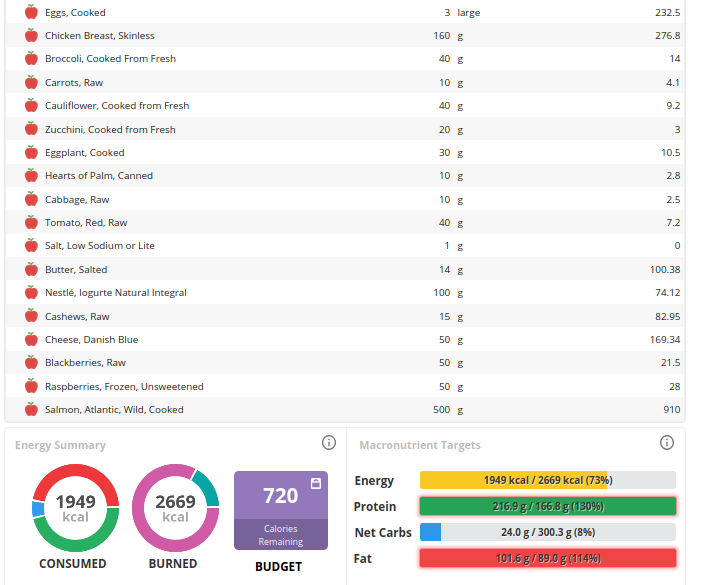Image resolution: width=701 pixels, height=585 pixels.
Task: Click the apple icon beside Zucchini
Action: 31,129
